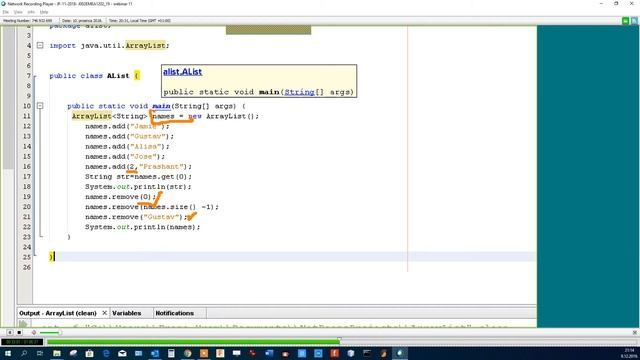The height and width of the screenshot is (360, 640).
Task: Click the taskbar clock and date
Action: pyautogui.click(x=629, y=353)
